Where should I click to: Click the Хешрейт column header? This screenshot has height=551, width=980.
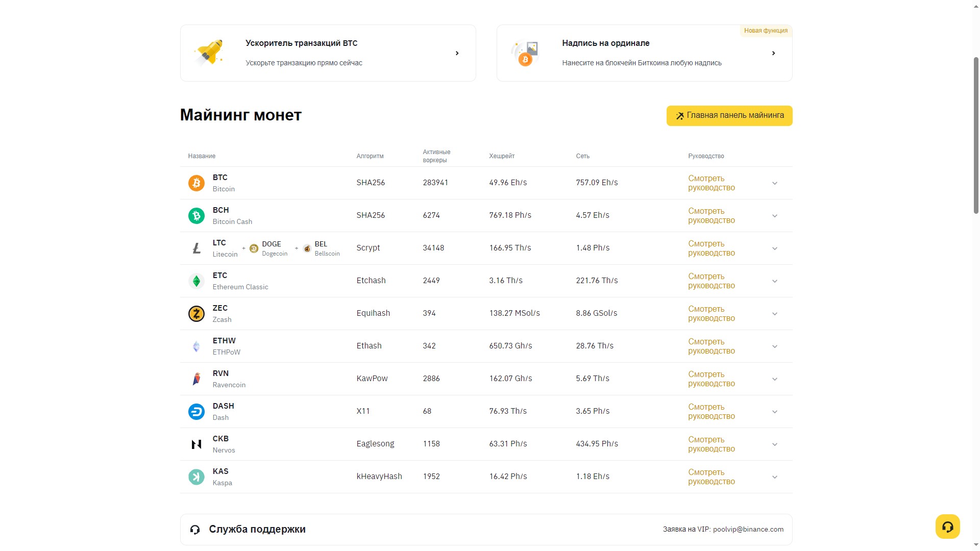502,156
